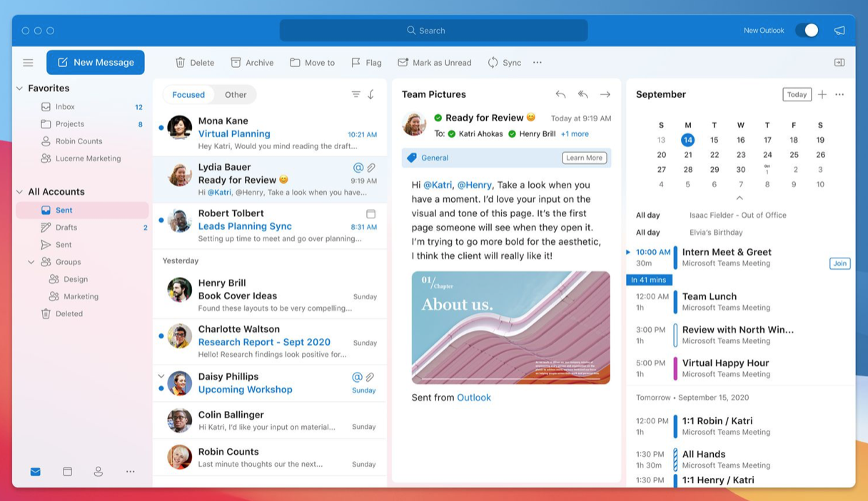Screen dimensions: 868x501
Task: Switch to People view in bottom bar
Action: [99, 472]
